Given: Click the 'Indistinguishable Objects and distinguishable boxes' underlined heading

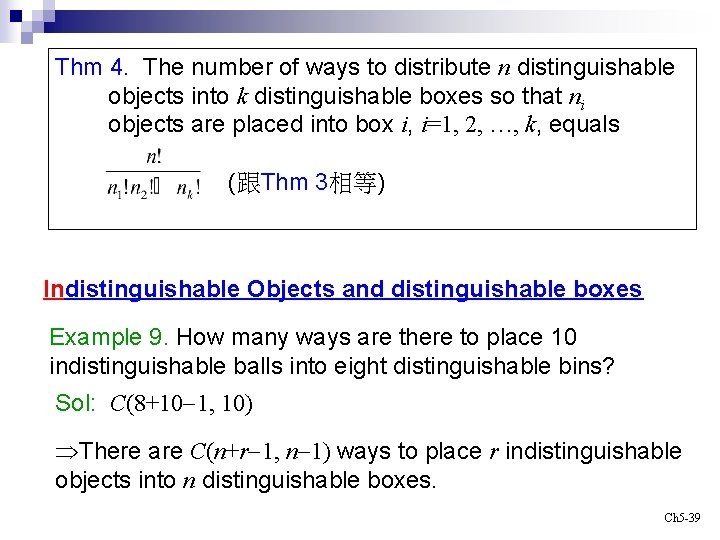Looking at the screenshot, I should point(343,290).
